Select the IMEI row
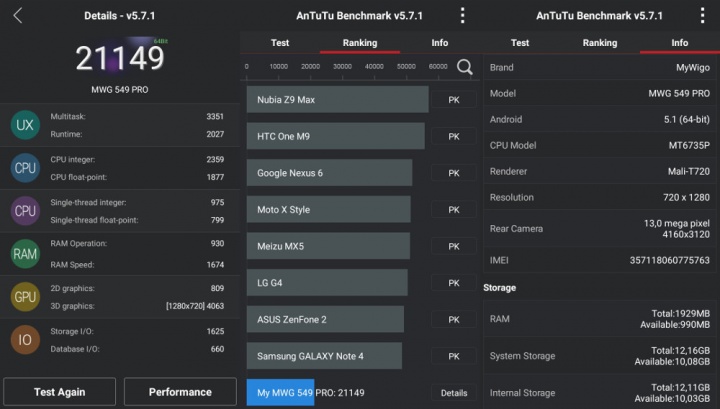This screenshot has width=720, height=409. click(600, 260)
